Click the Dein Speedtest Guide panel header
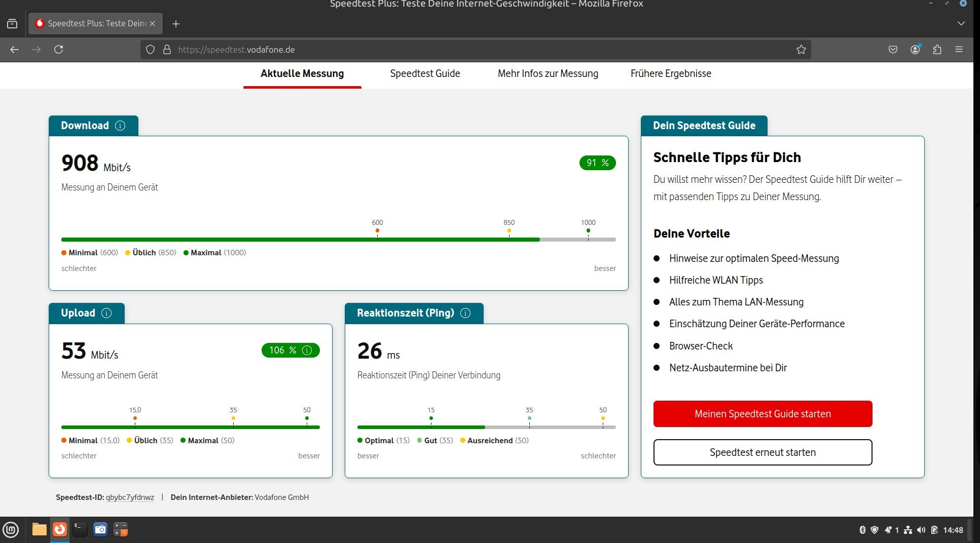The image size is (980, 543). pos(704,126)
